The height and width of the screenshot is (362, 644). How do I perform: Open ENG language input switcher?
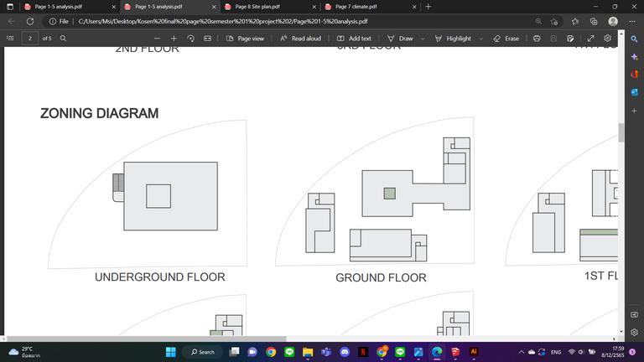pyautogui.click(x=556, y=352)
